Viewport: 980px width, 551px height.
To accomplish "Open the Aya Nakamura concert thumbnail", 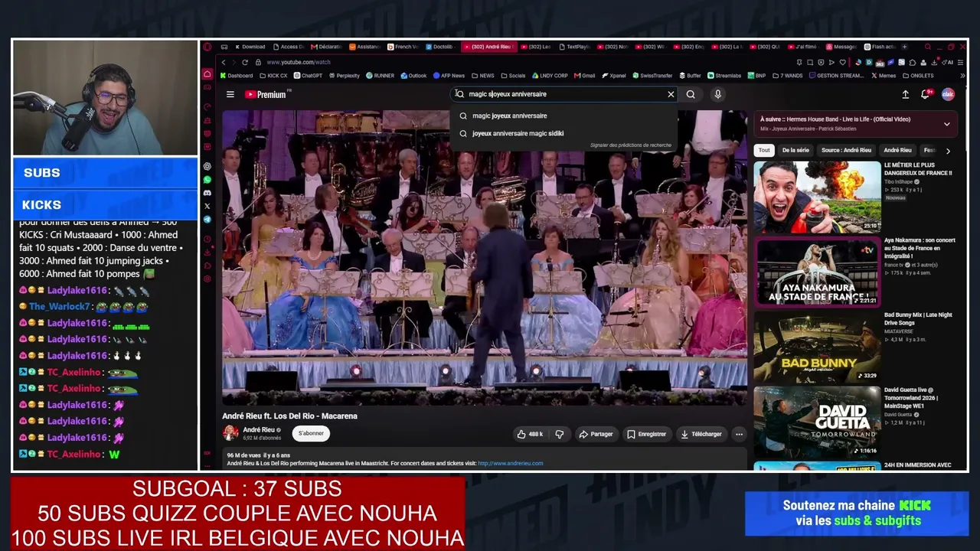I will (817, 272).
